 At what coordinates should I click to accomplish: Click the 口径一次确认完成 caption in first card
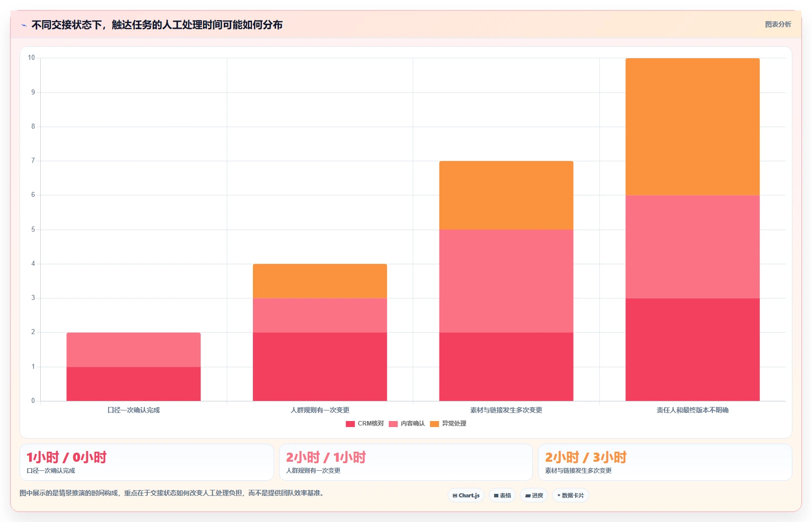coord(51,471)
